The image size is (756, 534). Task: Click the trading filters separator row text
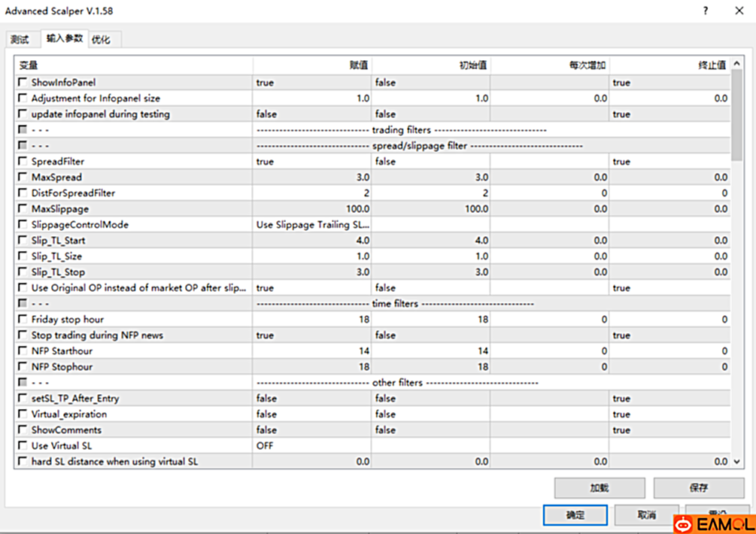tap(402, 130)
